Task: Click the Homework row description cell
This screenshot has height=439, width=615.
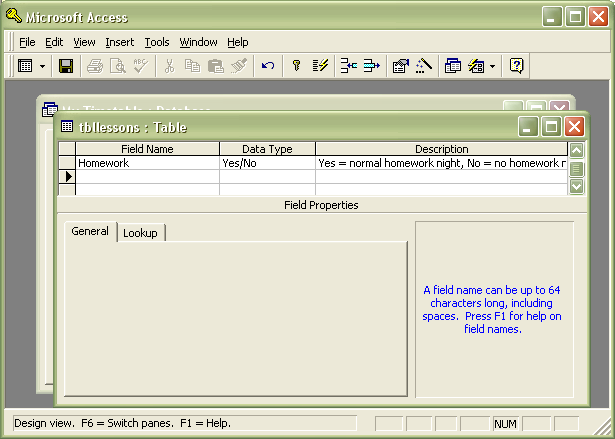Action: click(x=442, y=163)
